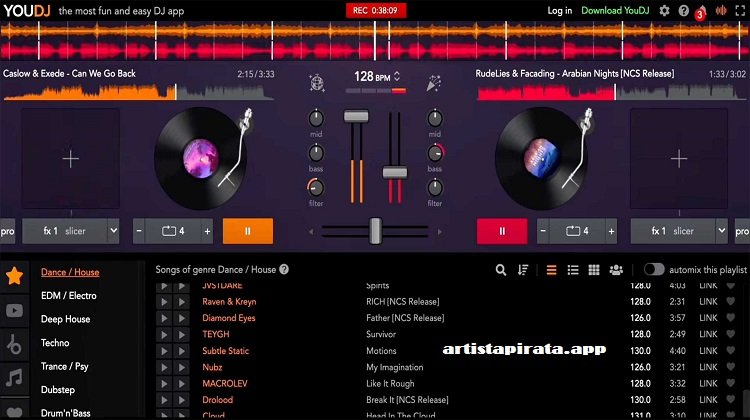Favorite the Raven & Kreyn song heart
This screenshot has height=420, width=750.
[x=730, y=301]
